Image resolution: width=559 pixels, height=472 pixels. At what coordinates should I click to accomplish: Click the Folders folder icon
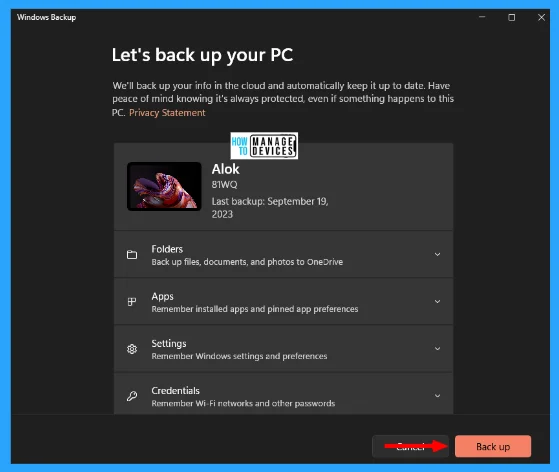[132, 255]
